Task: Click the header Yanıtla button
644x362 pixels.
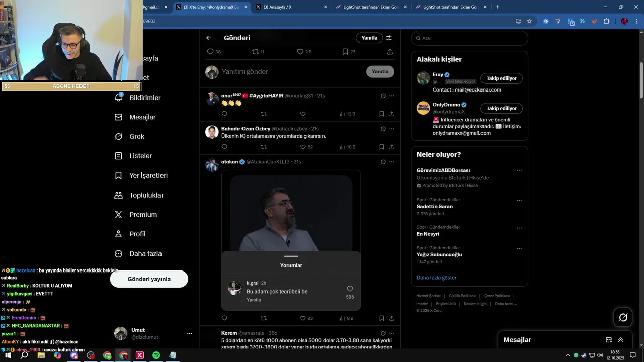Action: [x=369, y=38]
